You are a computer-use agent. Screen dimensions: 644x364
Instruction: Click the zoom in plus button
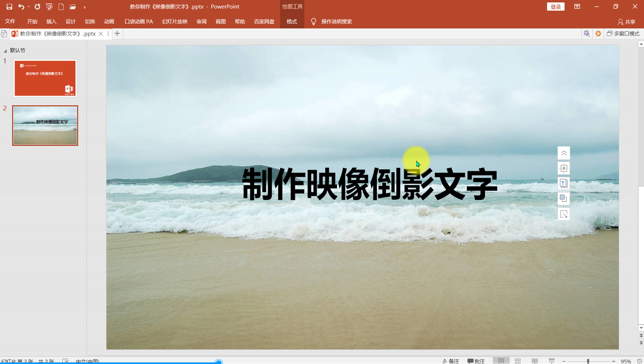tap(613, 361)
